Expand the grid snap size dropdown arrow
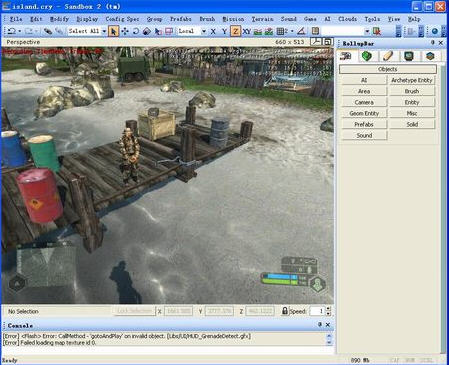 tap(292, 31)
